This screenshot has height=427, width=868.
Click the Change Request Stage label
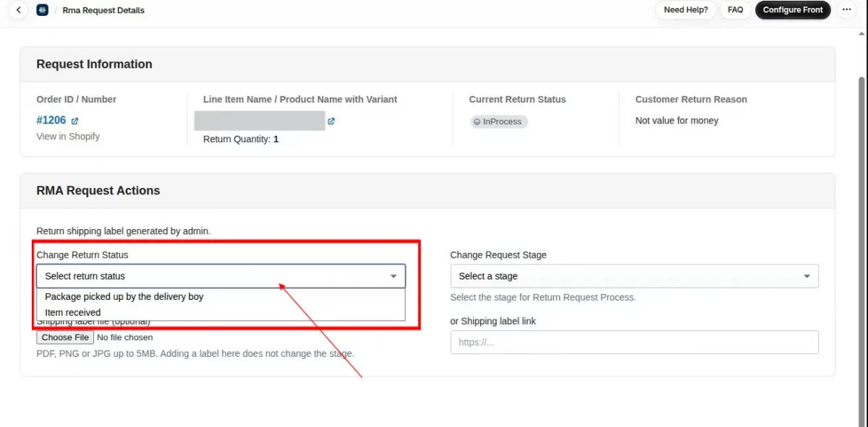(x=498, y=255)
